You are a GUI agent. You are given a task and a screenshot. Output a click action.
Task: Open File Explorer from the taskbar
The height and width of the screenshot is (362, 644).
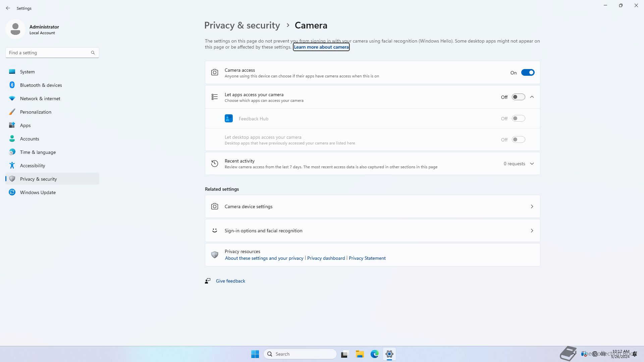[x=360, y=354]
